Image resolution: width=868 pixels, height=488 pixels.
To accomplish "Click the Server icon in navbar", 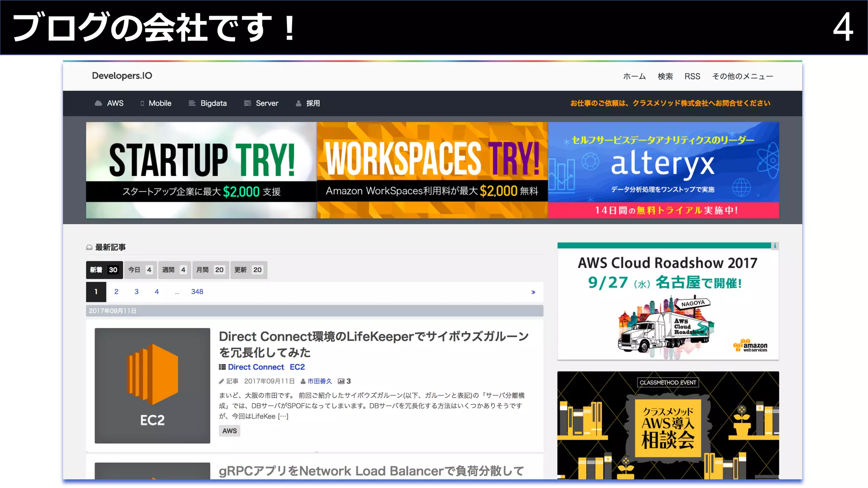I will 248,103.
